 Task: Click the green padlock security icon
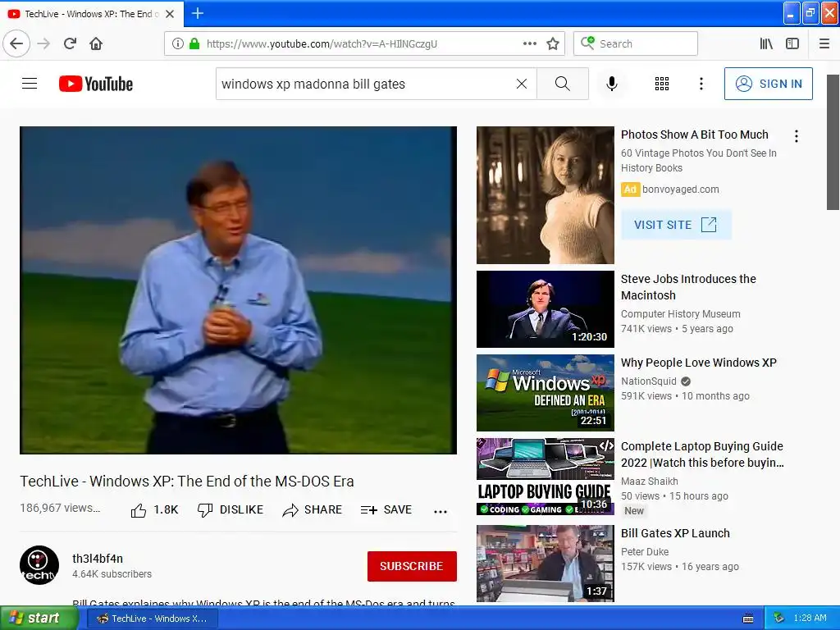click(194, 43)
